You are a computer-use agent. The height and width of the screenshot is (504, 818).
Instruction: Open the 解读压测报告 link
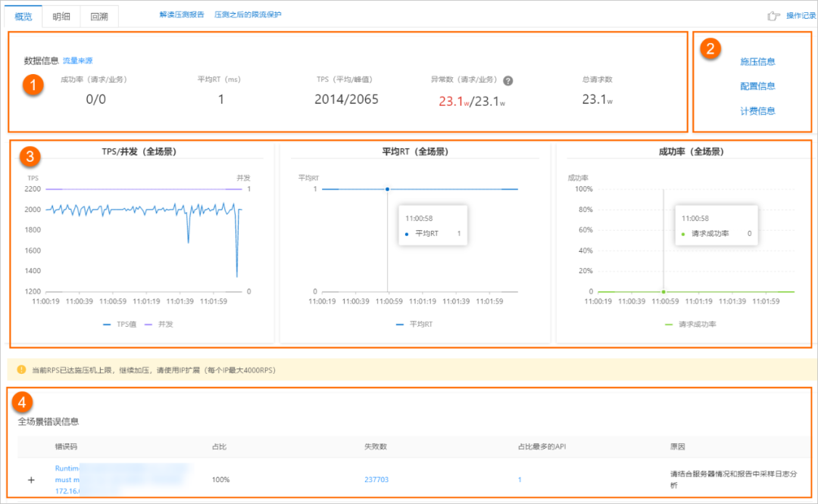click(x=182, y=14)
